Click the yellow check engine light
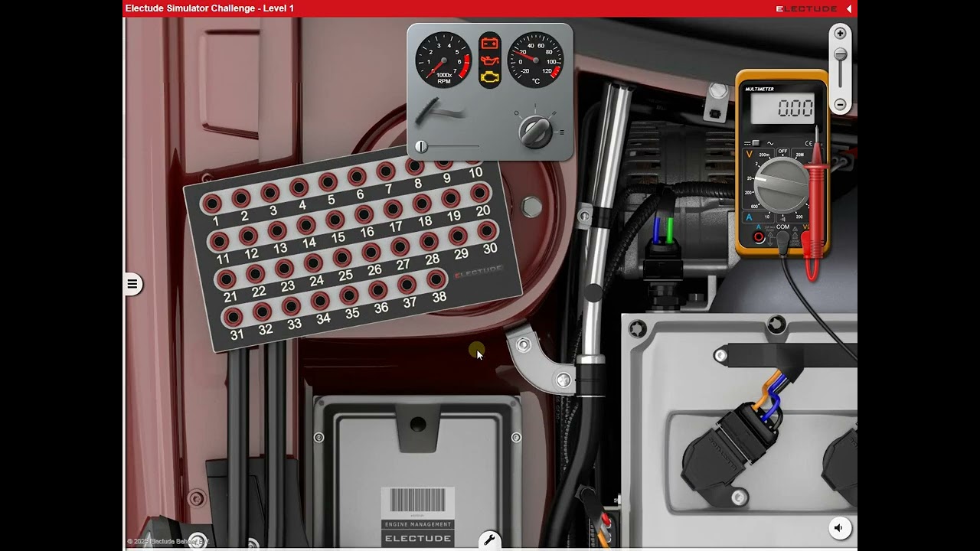980x551 pixels. [x=489, y=77]
